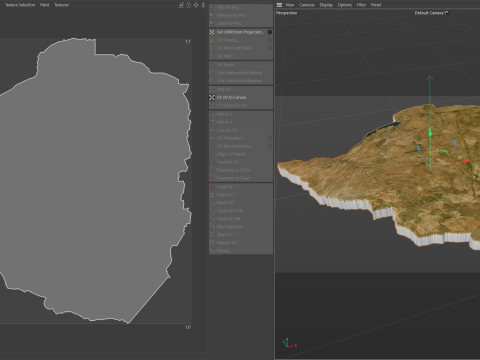The height and width of the screenshot is (360, 480).
Task: Run the Add UV Pins command
Action: pos(241,7)
